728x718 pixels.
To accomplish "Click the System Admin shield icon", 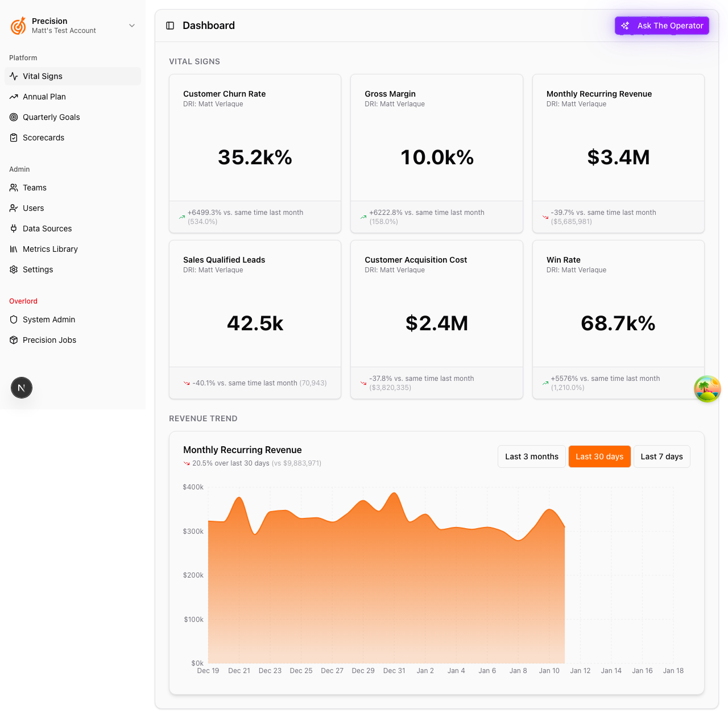I will 14,319.
